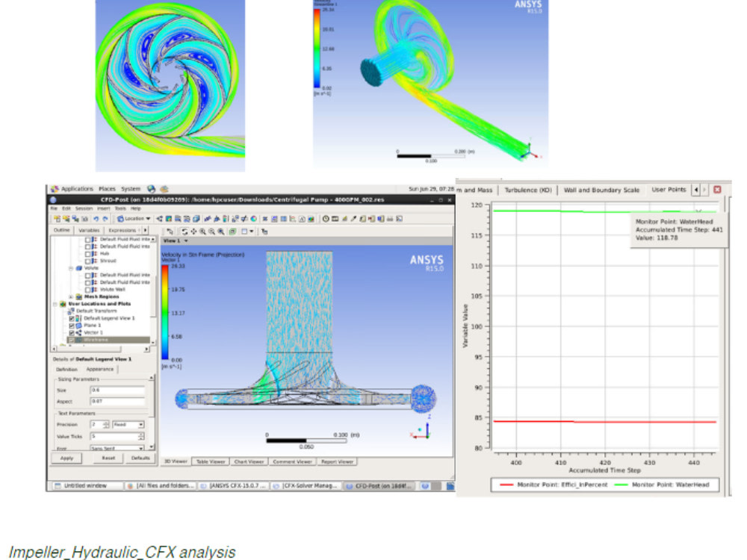Insert a Volume Rendering from the toolbar
This screenshot has height=560, width=747.
(x=196, y=219)
